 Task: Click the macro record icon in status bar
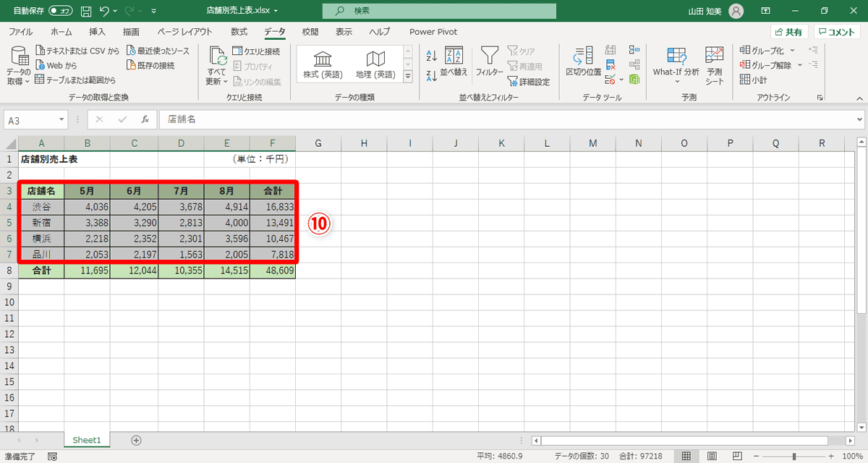coord(52,456)
